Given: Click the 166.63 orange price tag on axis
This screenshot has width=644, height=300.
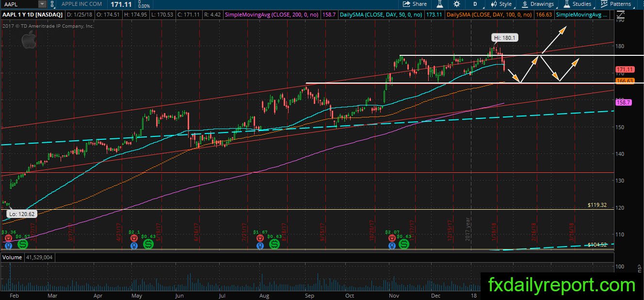Looking at the screenshot, I should [624, 81].
